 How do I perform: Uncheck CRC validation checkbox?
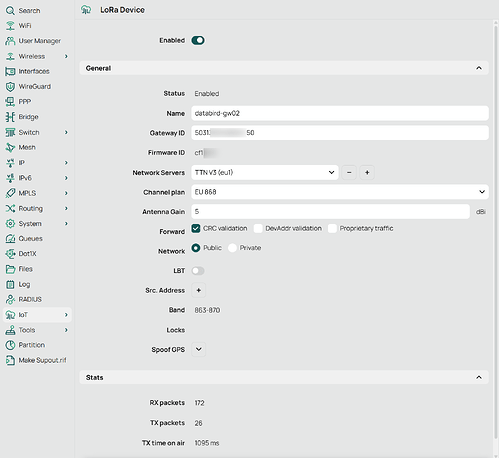[x=196, y=228]
